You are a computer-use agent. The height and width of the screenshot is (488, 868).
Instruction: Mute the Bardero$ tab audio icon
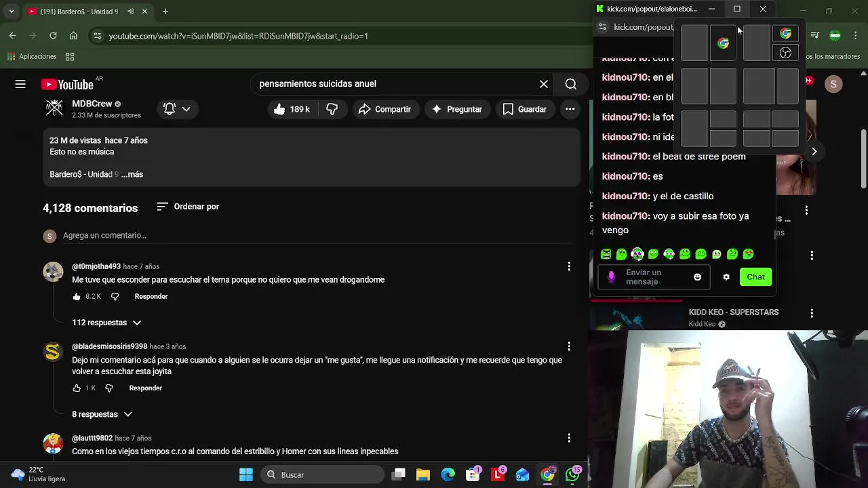(x=130, y=12)
